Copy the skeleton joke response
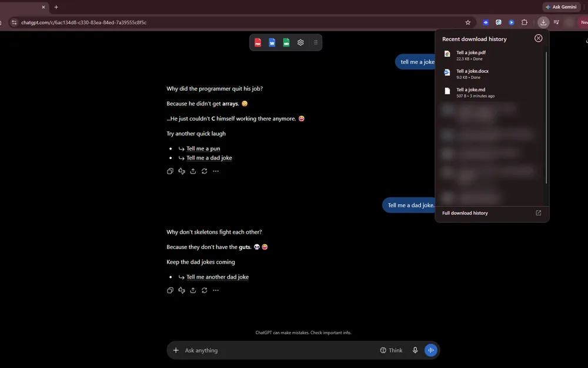The height and width of the screenshot is (368, 588). tap(170, 290)
